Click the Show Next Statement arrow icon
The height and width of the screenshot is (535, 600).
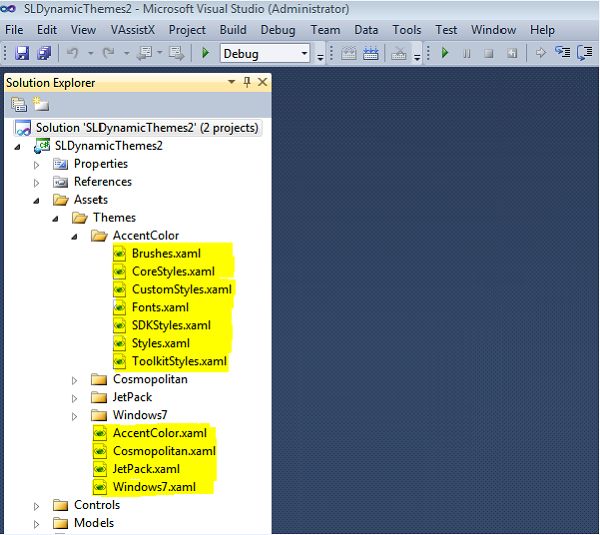coord(541,52)
